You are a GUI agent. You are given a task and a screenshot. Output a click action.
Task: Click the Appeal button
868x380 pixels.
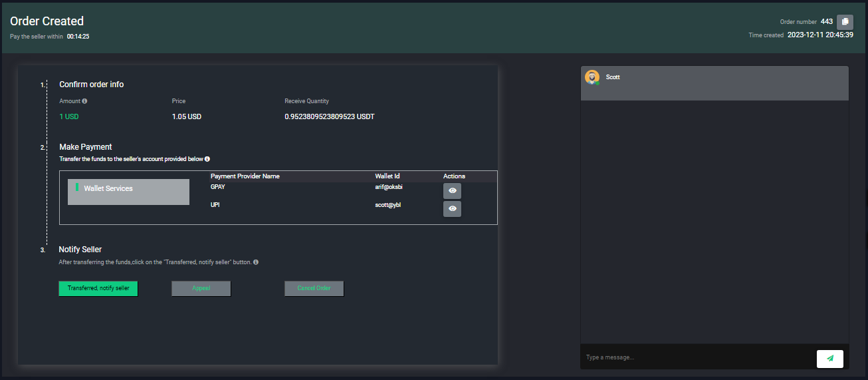[201, 288]
